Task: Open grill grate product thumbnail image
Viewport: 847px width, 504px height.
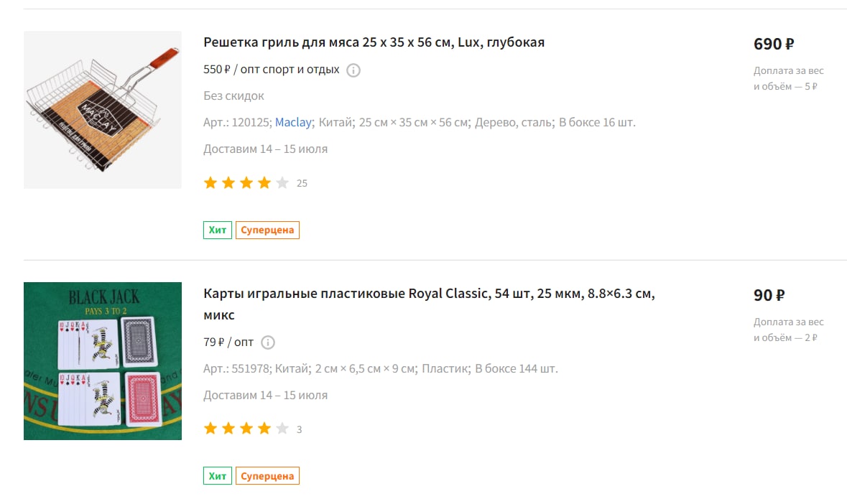Action: click(103, 110)
